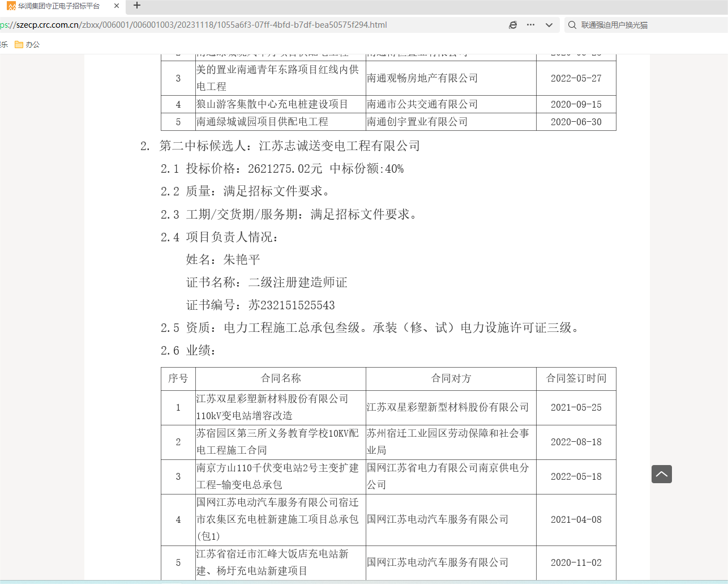Click the IE compatibility mode icon

(x=513, y=25)
